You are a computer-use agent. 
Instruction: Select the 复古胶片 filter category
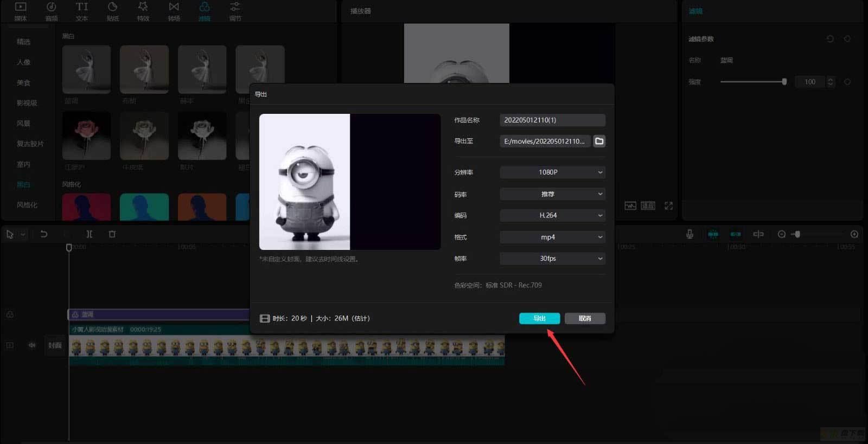tap(30, 144)
